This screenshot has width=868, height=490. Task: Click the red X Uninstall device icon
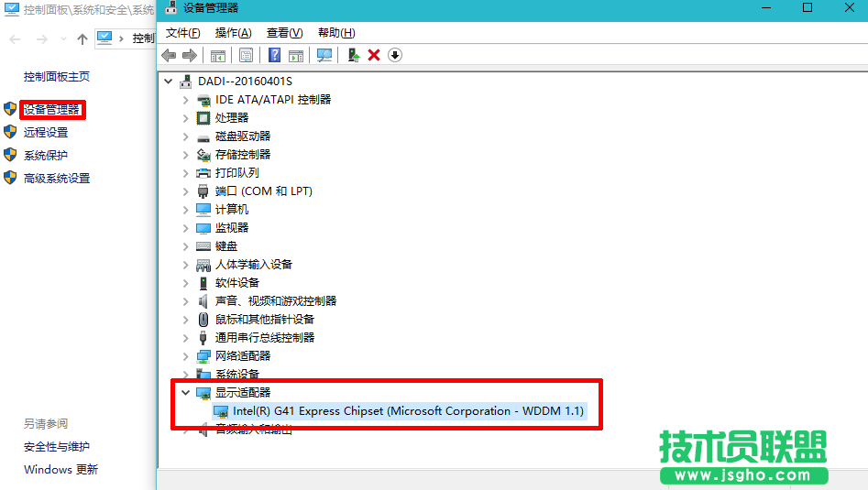374,55
